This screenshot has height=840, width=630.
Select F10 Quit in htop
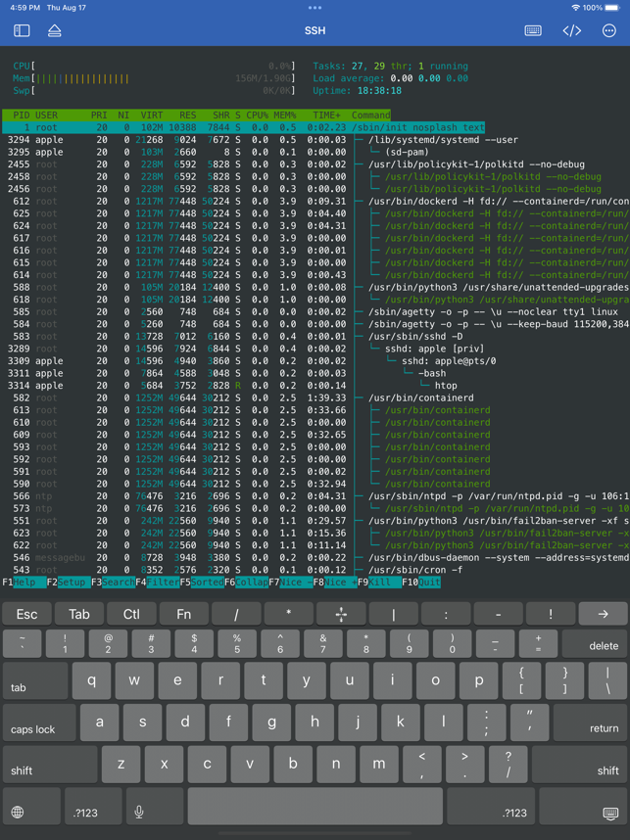coord(421,582)
